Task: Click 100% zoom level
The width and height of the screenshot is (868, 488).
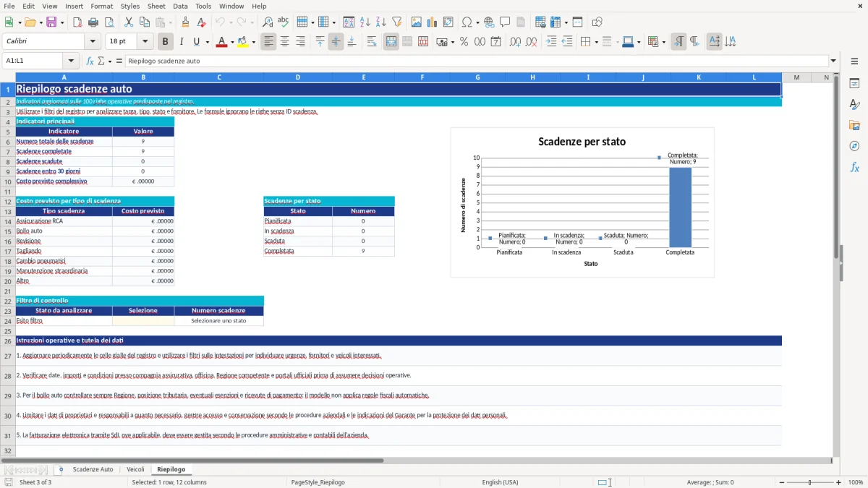Action: [x=856, y=482]
